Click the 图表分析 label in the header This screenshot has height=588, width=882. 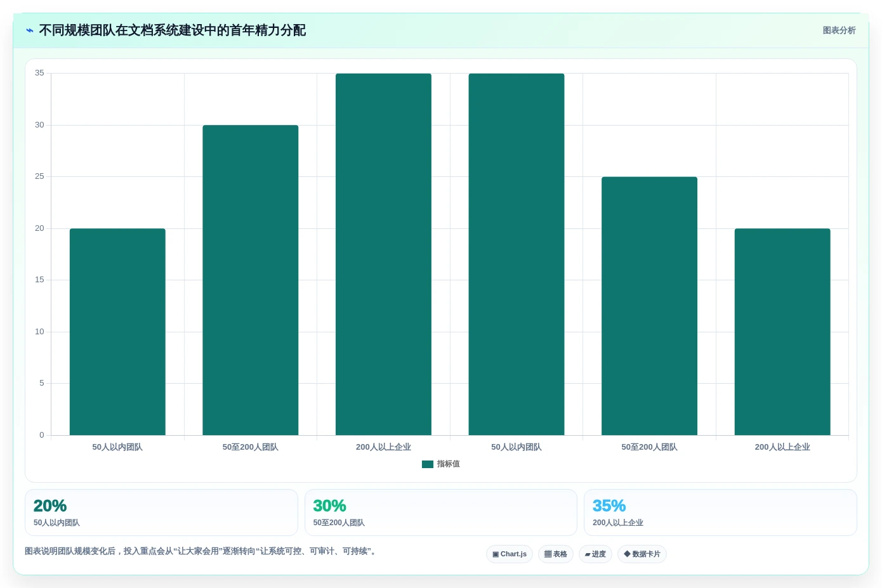[839, 30]
